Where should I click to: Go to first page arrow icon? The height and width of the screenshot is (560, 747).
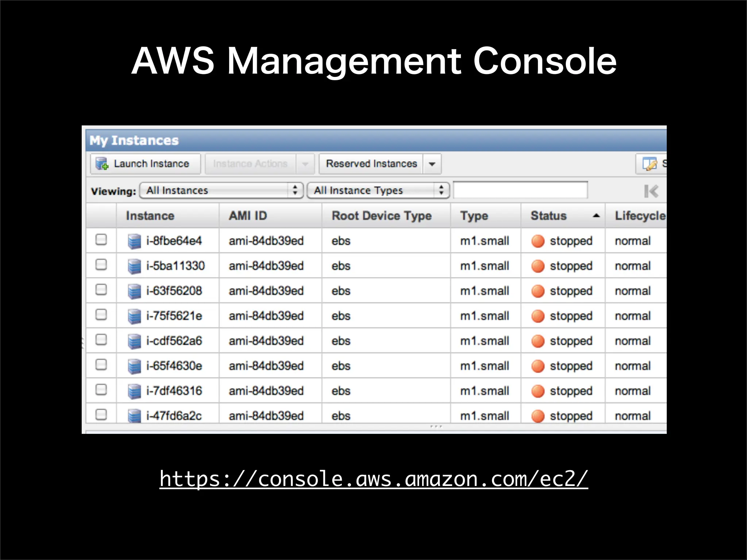point(651,191)
